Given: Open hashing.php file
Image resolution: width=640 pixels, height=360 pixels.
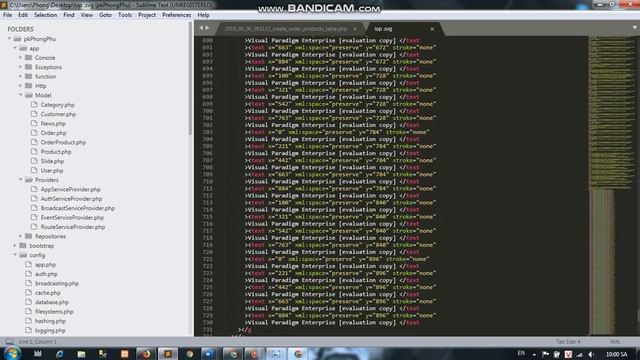Looking at the screenshot, I should [50, 321].
